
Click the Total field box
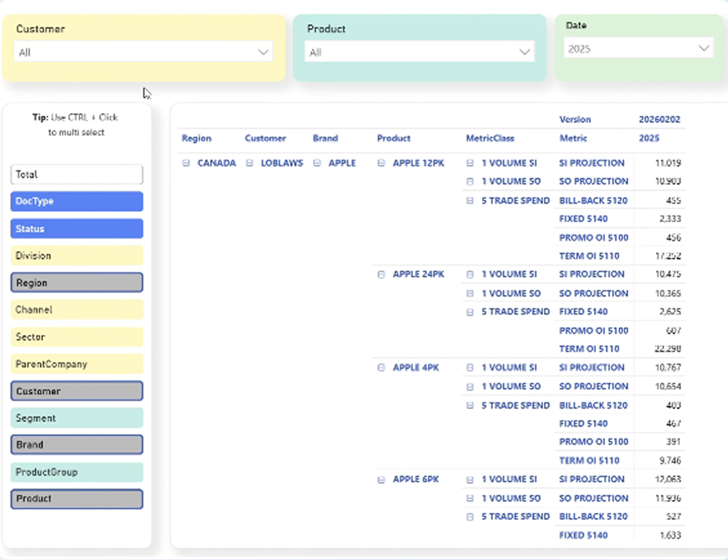point(77,175)
